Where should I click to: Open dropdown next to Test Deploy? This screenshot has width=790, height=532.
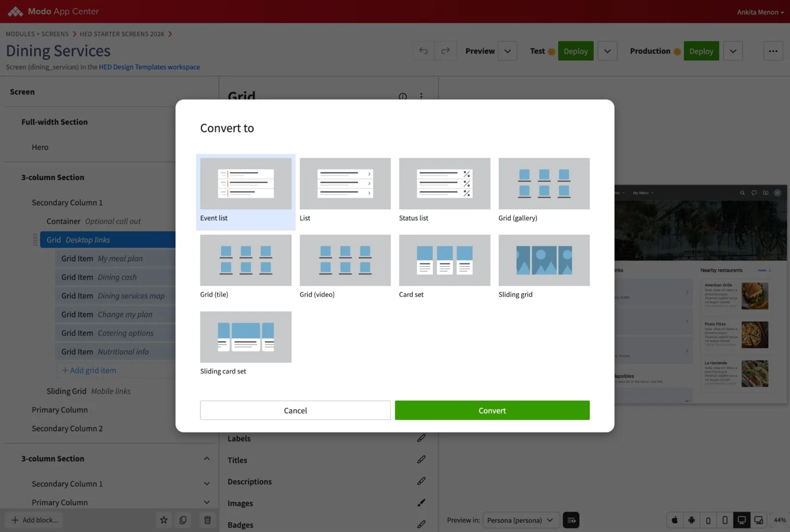607,51
